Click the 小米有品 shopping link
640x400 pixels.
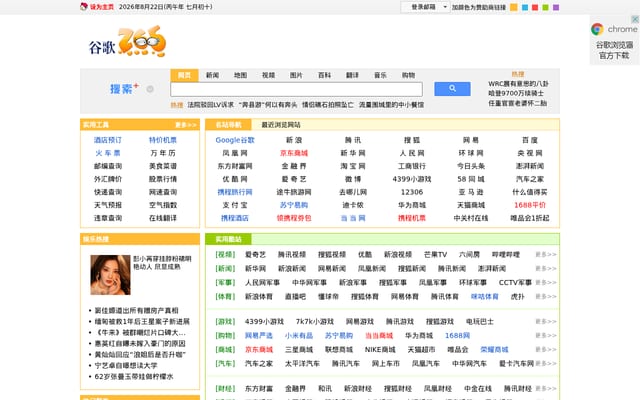pos(299,336)
